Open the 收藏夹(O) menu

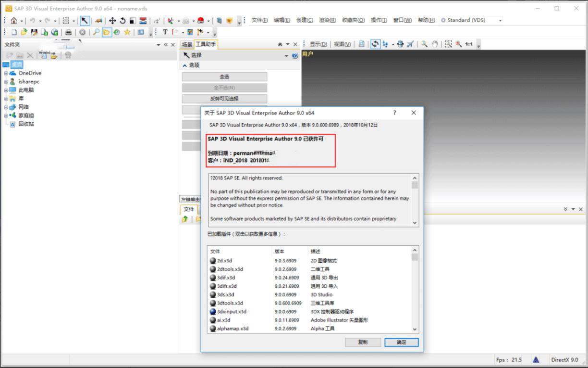[354, 20]
